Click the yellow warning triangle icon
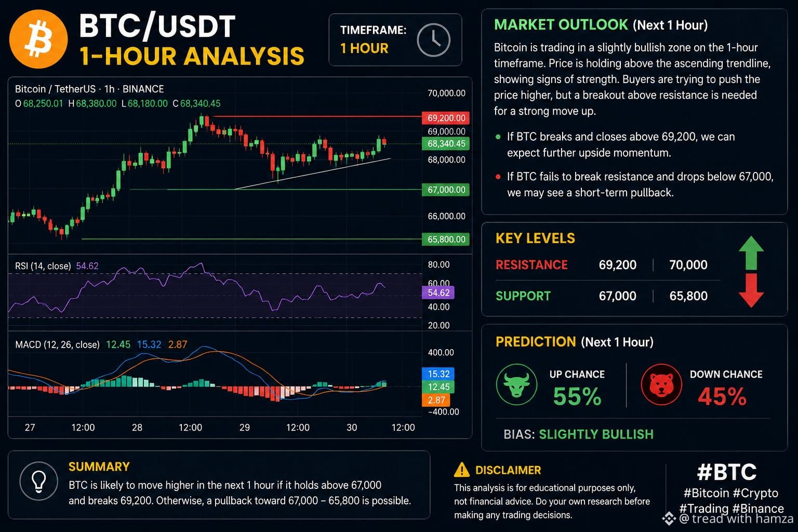 point(461,470)
